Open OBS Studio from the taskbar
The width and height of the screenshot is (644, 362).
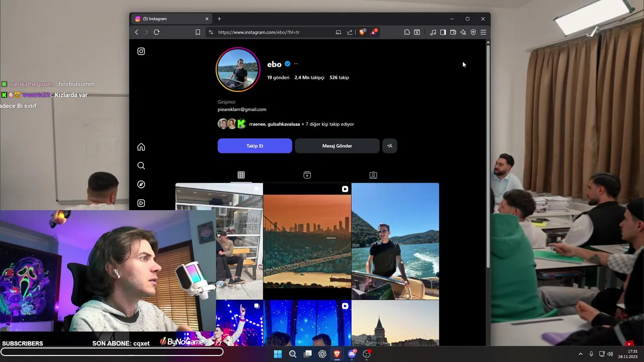pyautogui.click(x=367, y=354)
